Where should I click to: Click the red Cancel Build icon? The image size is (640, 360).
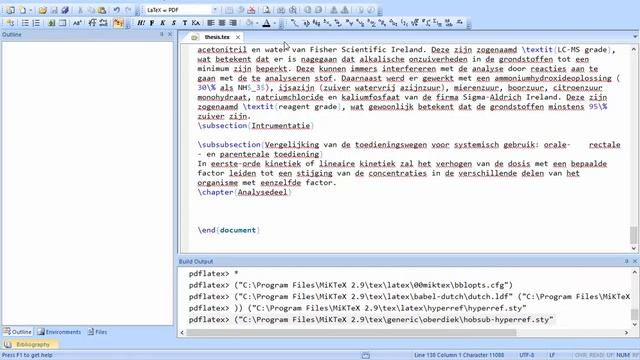tap(252, 10)
